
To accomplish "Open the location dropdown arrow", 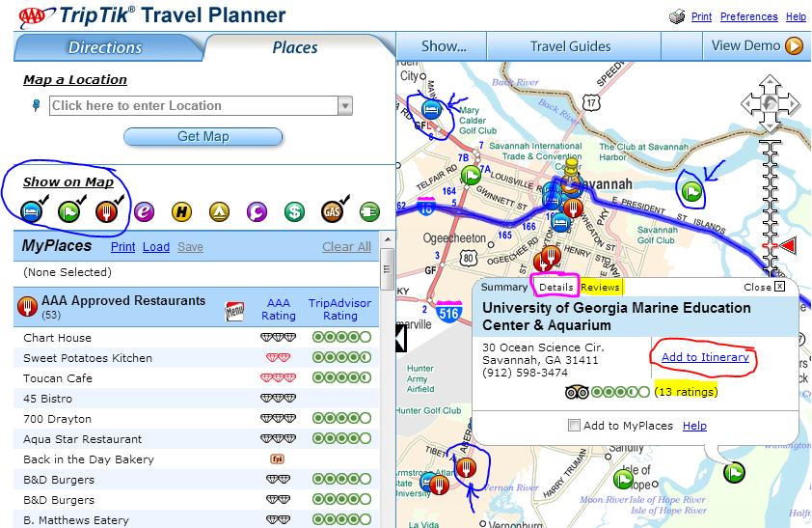I will (345, 106).
